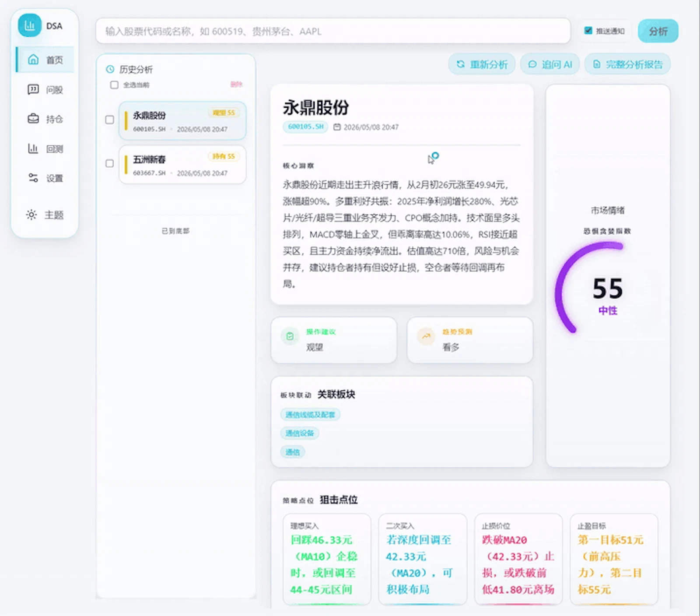Check the box beside 永鼎股份 history item
Viewport: 700px width, 616px height.
tap(109, 120)
